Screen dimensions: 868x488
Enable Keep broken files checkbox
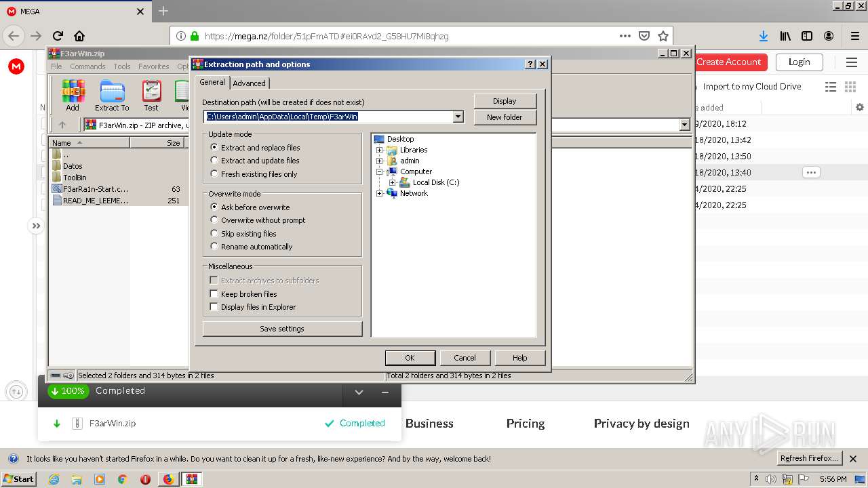[214, 294]
